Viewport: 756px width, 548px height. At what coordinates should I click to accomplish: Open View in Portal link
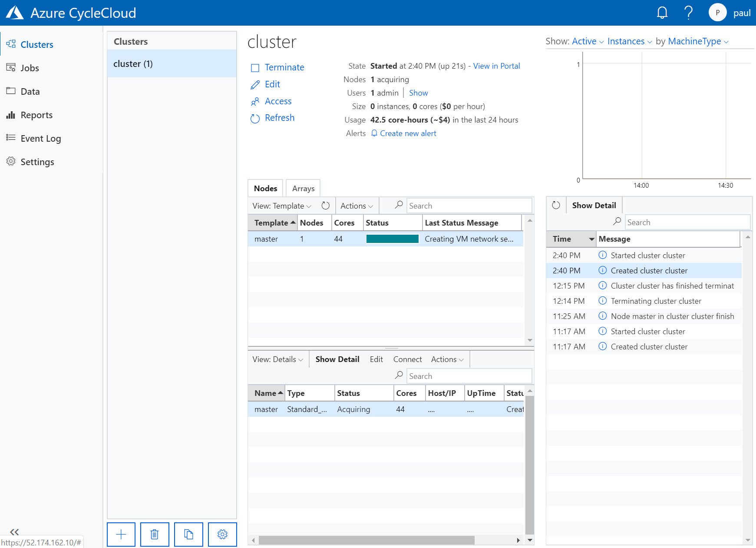496,66
